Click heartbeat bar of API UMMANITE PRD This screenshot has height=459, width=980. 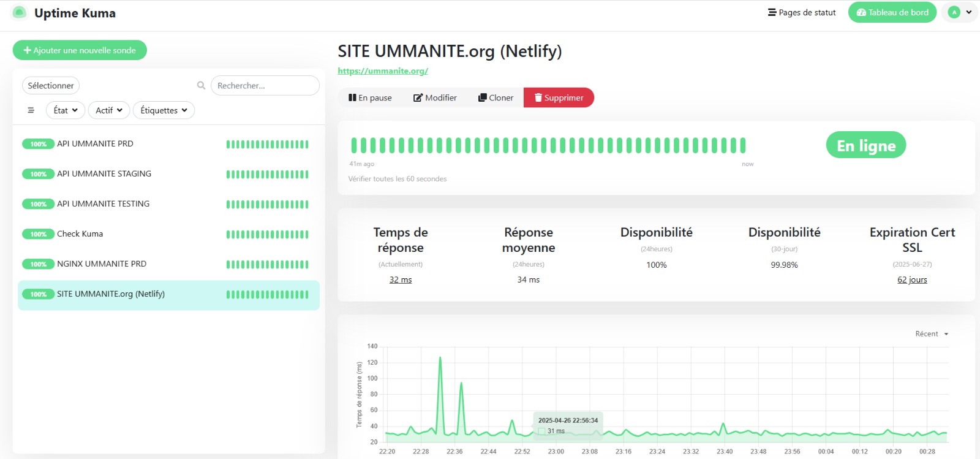[268, 145]
